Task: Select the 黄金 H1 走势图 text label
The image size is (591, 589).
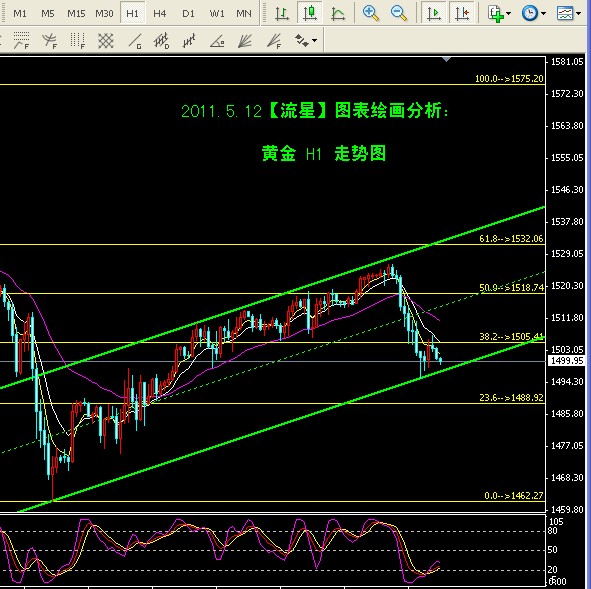Action: [x=324, y=154]
